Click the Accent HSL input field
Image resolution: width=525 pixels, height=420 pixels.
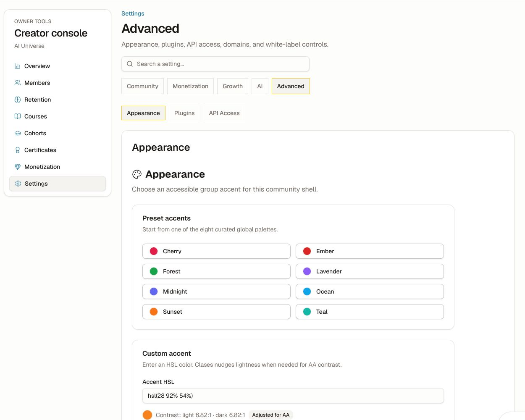pos(293,396)
